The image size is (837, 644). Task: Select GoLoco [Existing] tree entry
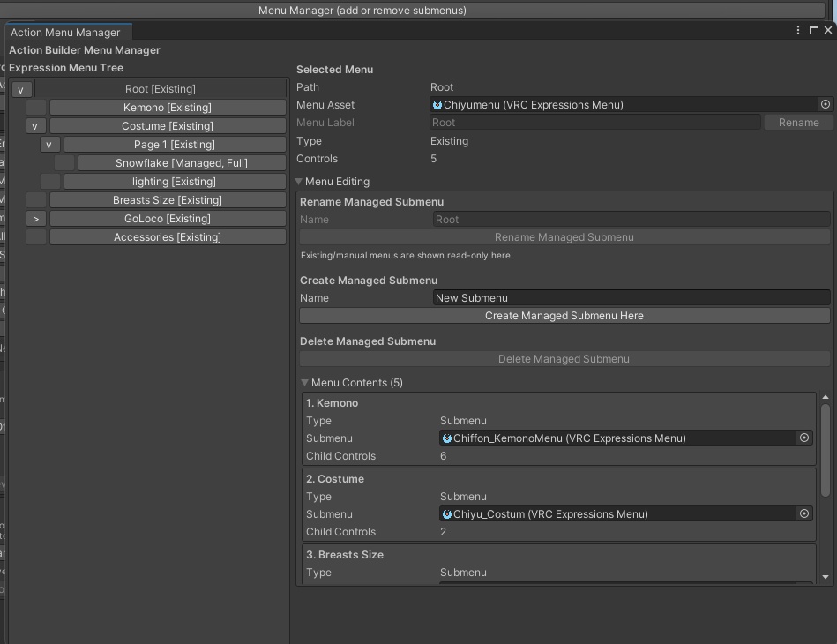tap(168, 219)
